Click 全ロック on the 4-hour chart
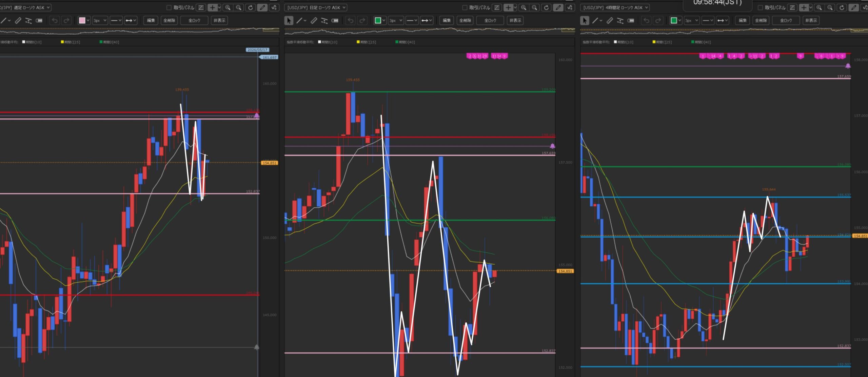The width and height of the screenshot is (868, 377). point(786,21)
